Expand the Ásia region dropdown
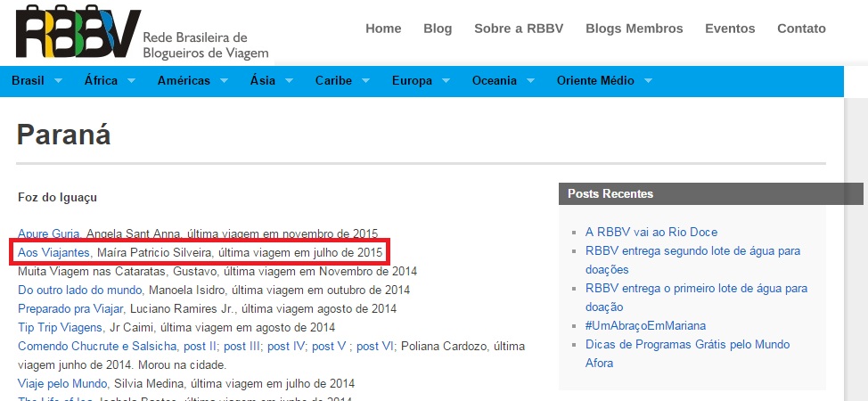The image size is (868, 401). (x=271, y=81)
